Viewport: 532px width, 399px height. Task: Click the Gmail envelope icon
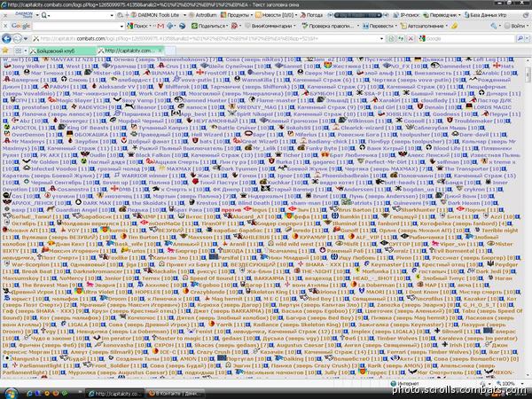(160, 26)
